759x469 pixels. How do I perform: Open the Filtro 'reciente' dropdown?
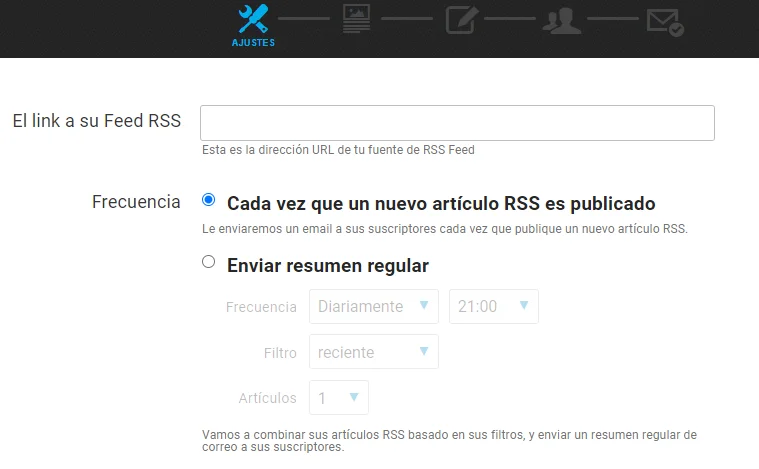pyautogui.click(x=374, y=352)
